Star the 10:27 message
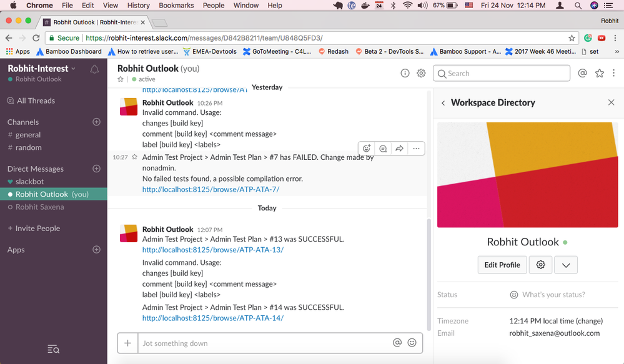The width and height of the screenshot is (624, 364). click(x=134, y=157)
